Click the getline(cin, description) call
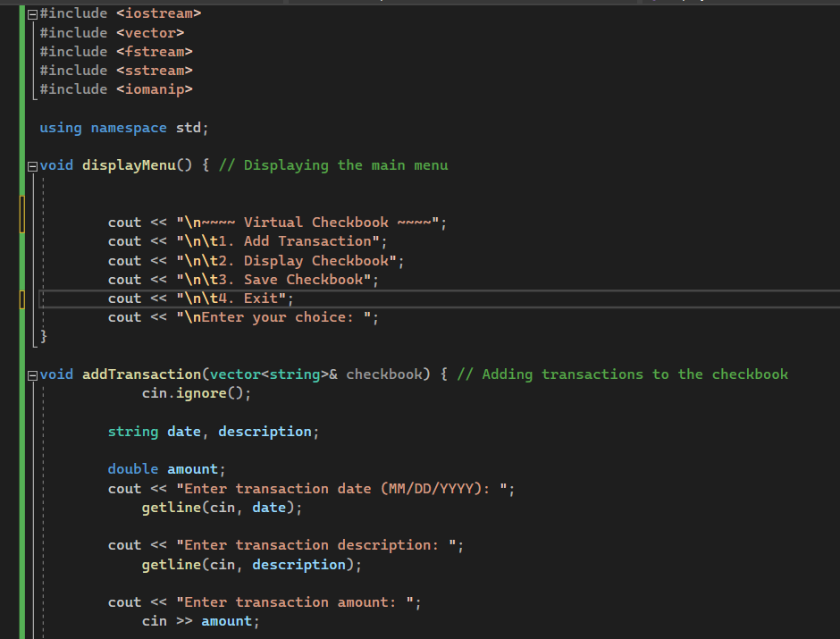The height and width of the screenshot is (639, 840). click(x=251, y=564)
